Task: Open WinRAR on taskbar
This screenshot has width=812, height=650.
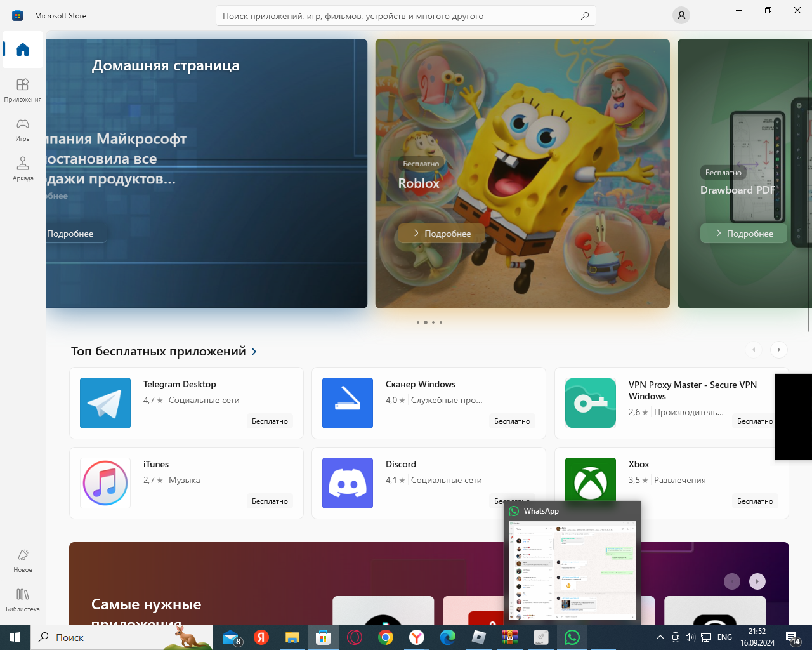Action: (x=510, y=637)
